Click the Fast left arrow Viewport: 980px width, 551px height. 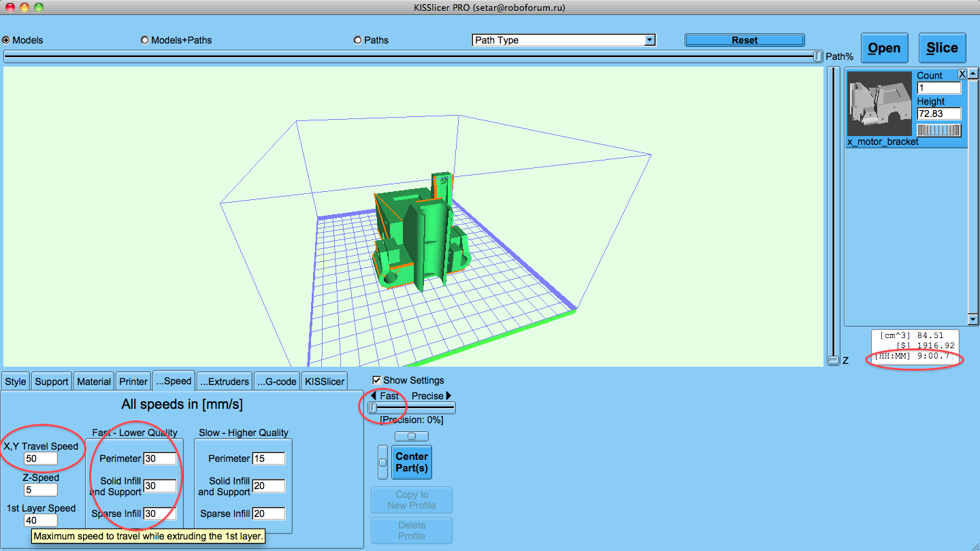click(374, 396)
